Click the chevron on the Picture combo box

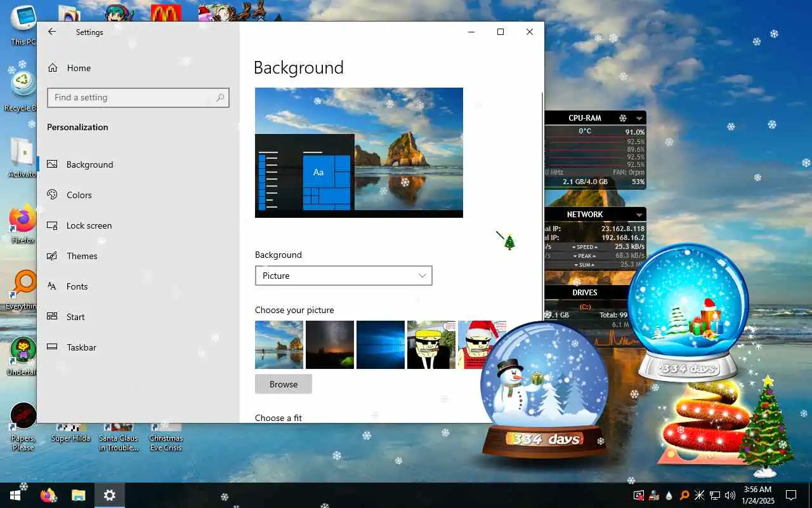tap(422, 276)
